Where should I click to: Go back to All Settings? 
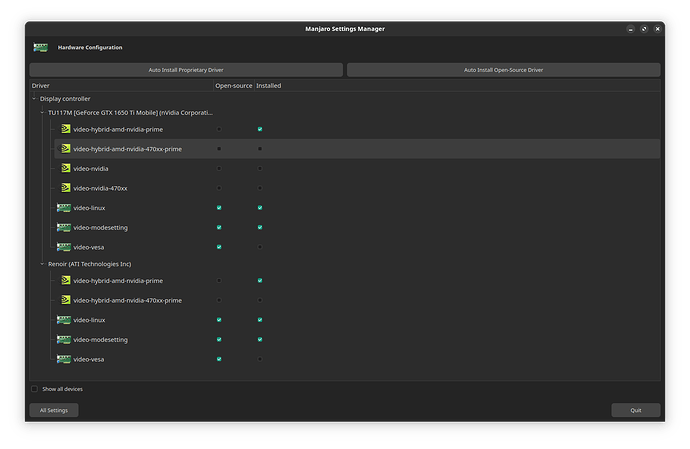pyautogui.click(x=54, y=410)
